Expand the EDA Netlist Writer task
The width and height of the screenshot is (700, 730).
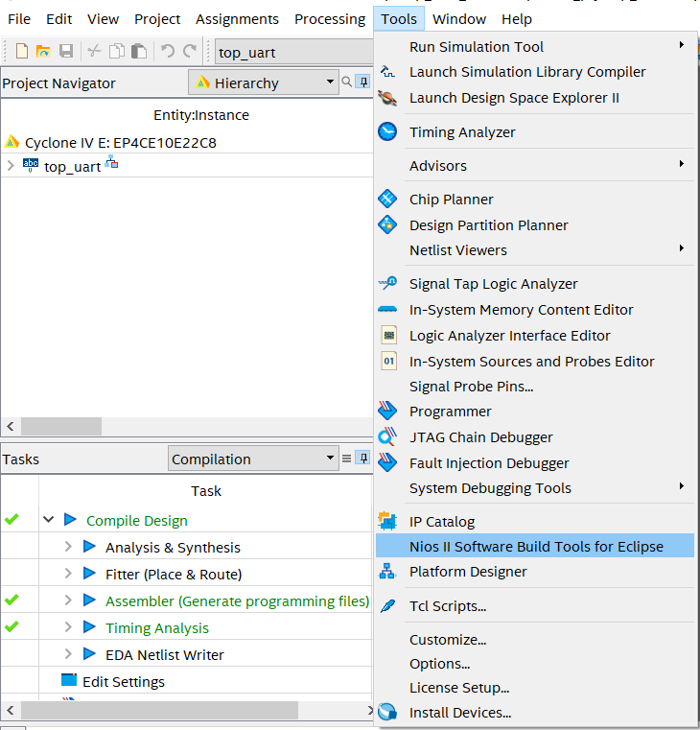tap(68, 654)
